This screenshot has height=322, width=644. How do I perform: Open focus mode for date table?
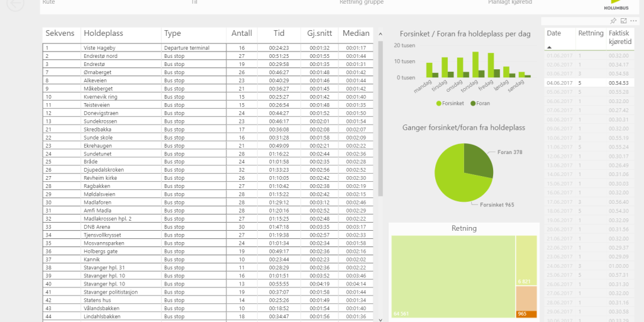click(x=623, y=21)
